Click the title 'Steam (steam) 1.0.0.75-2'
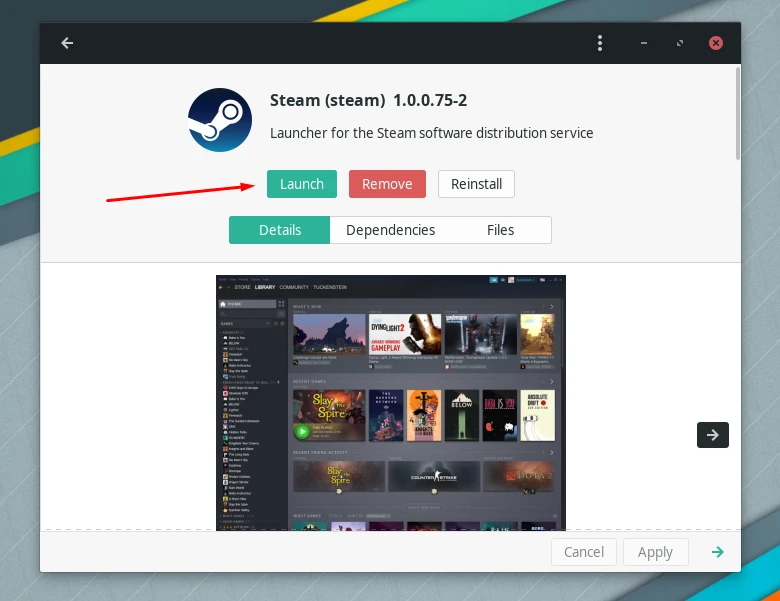780x601 pixels. pos(368,100)
